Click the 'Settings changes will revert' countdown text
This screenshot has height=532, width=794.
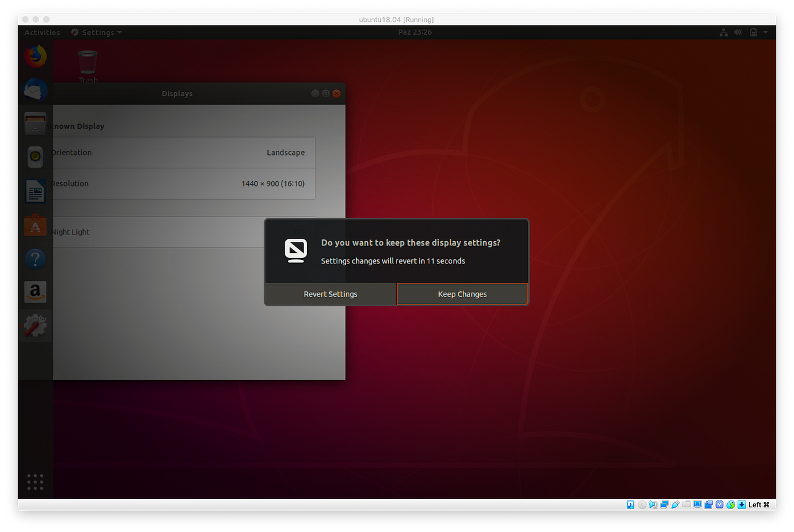(393, 261)
